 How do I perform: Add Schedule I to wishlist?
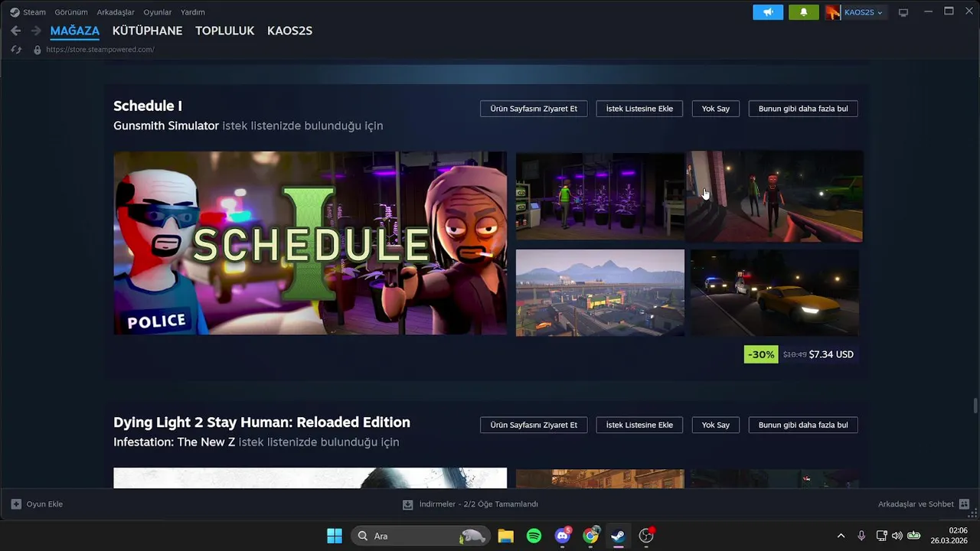(639, 109)
